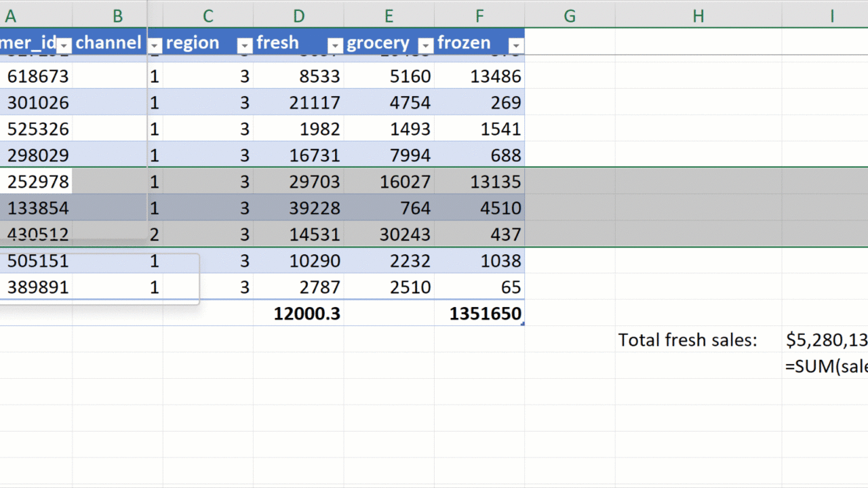The width and height of the screenshot is (868, 488).
Task: Select customer ID 618673 cell
Action: [37, 77]
